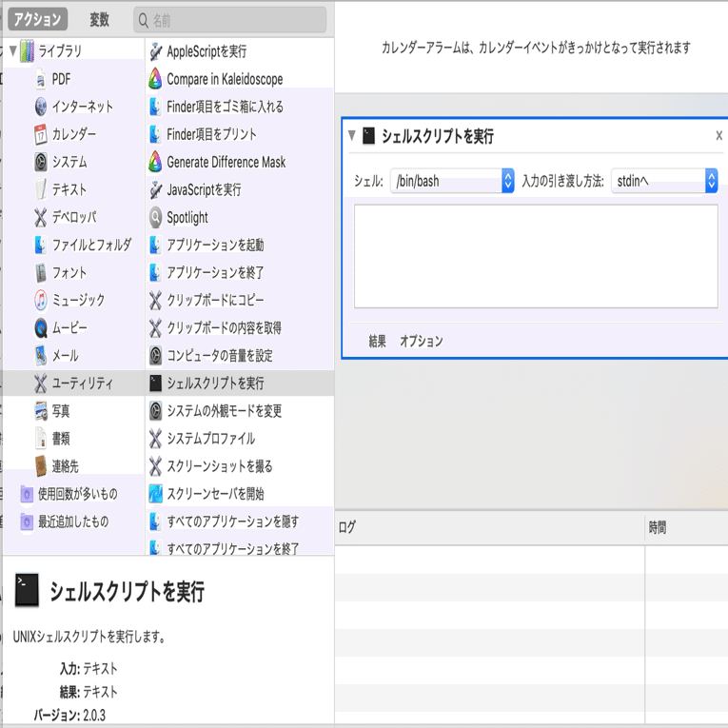The height and width of the screenshot is (728, 728).
Task: Open the 最近追加したもの smart folder icon
Action: [x=27, y=521]
